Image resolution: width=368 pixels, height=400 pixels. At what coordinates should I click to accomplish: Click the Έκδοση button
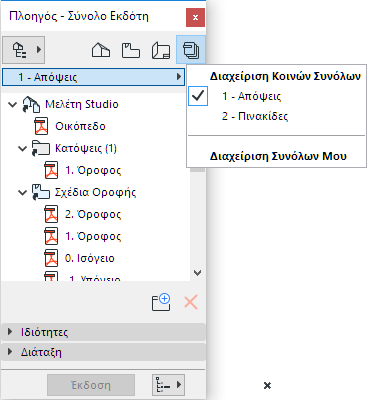point(91,385)
